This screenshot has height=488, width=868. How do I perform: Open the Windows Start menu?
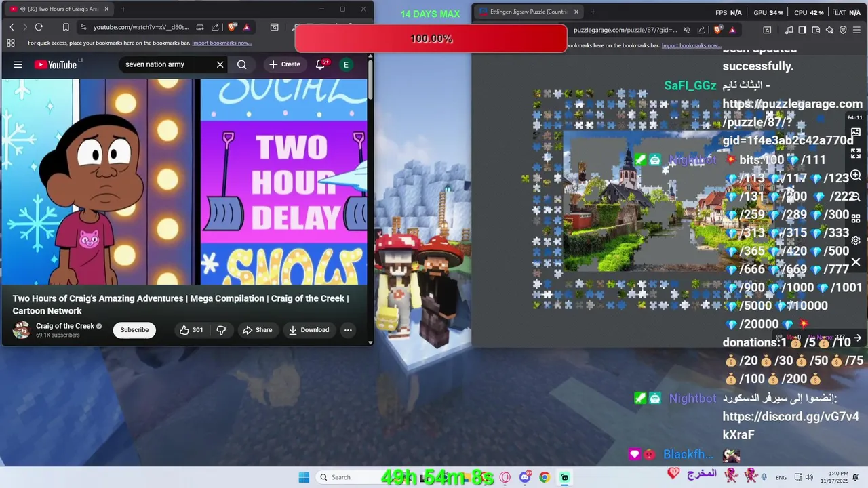click(304, 477)
